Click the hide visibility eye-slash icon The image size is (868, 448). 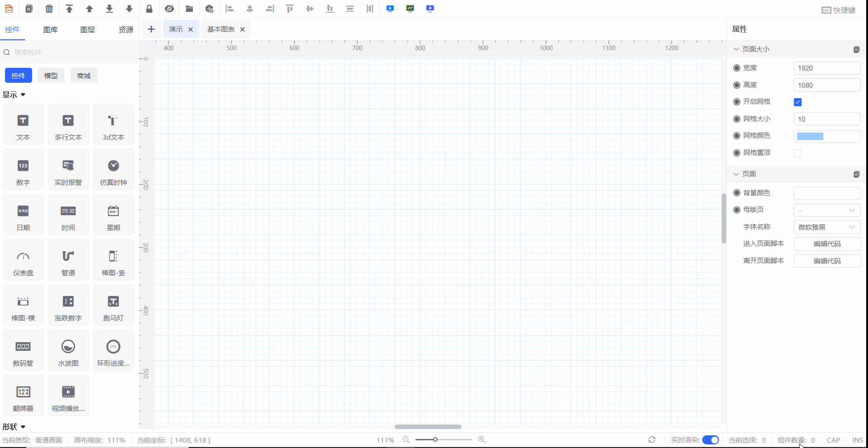tap(169, 9)
